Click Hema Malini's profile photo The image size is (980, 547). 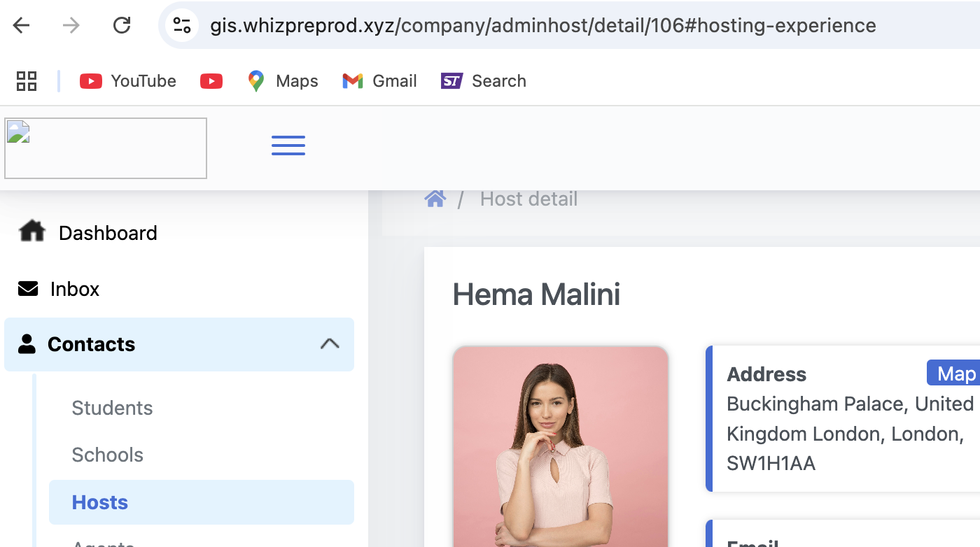(561, 448)
